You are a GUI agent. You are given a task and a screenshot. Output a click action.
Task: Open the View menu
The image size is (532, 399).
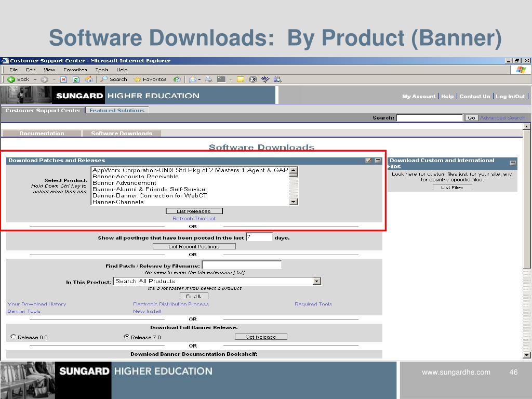click(x=49, y=70)
